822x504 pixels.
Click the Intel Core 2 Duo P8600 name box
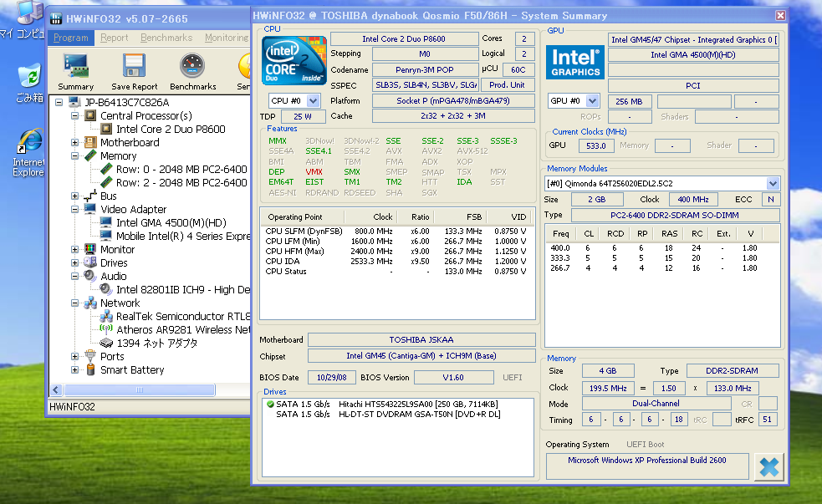click(x=404, y=38)
